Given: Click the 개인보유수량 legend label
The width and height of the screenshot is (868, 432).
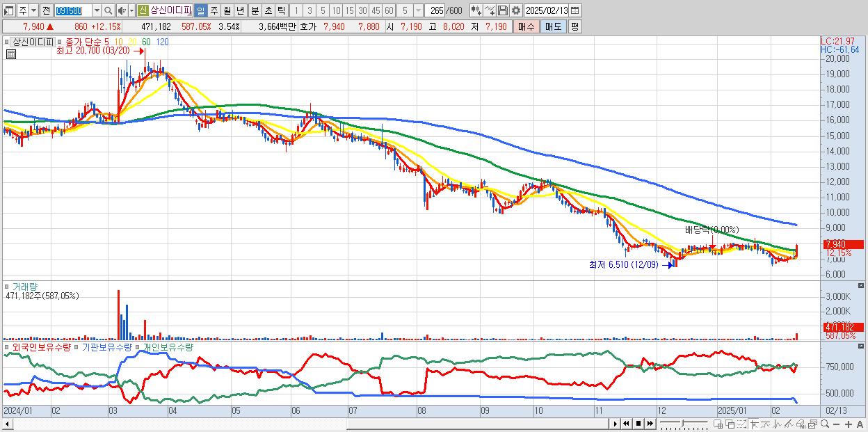Looking at the screenshot, I should [167, 346].
